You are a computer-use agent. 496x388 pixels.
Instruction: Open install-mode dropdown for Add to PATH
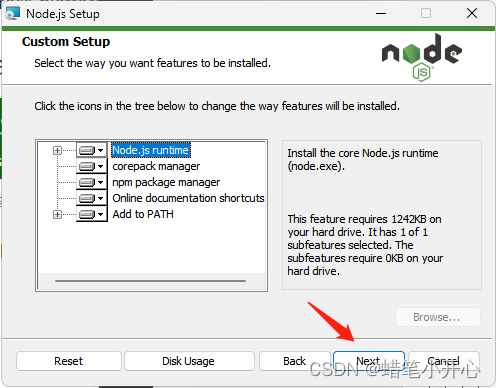92,214
